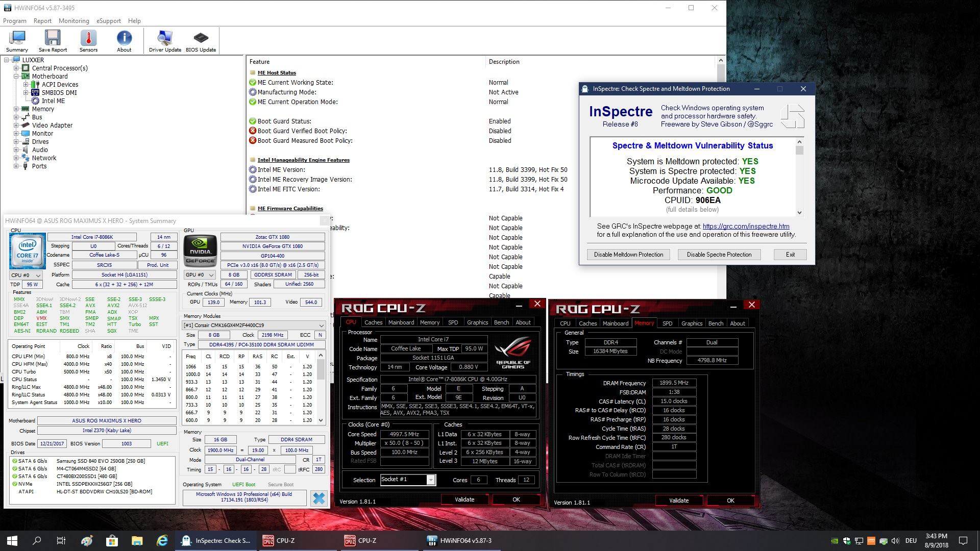Click Disable Meltdown Protection button

coord(628,255)
